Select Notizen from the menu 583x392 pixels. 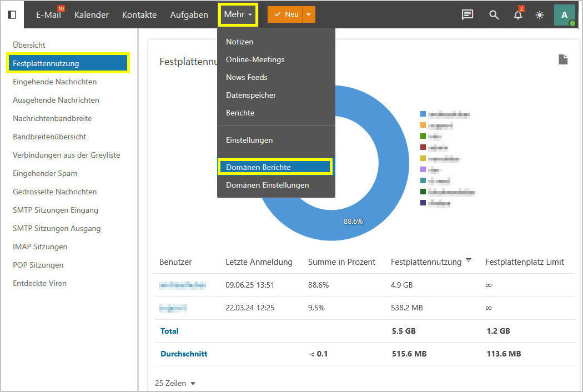point(276,42)
